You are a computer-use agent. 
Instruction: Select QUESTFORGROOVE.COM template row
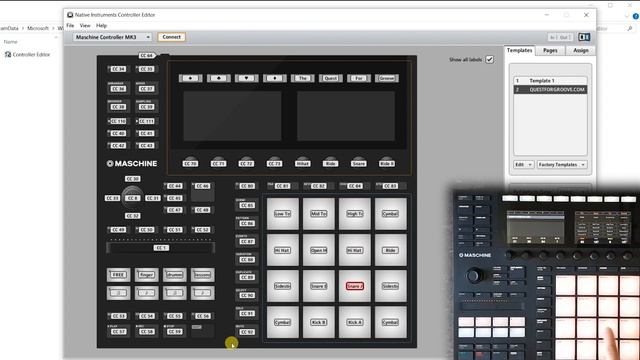pos(550,89)
